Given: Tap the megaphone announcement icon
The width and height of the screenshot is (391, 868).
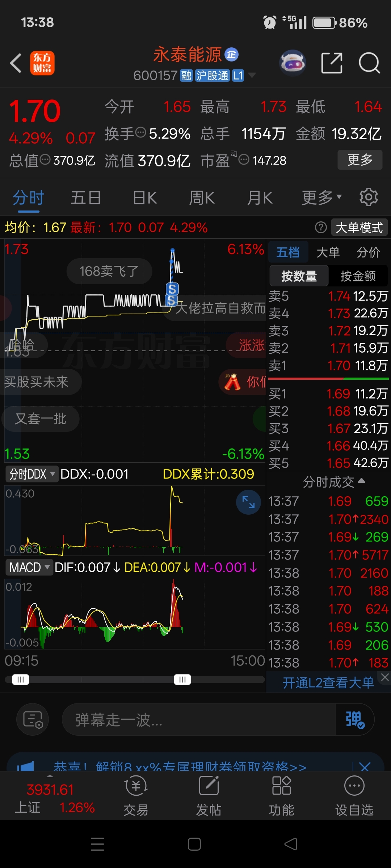Looking at the screenshot, I should coord(25,766).
